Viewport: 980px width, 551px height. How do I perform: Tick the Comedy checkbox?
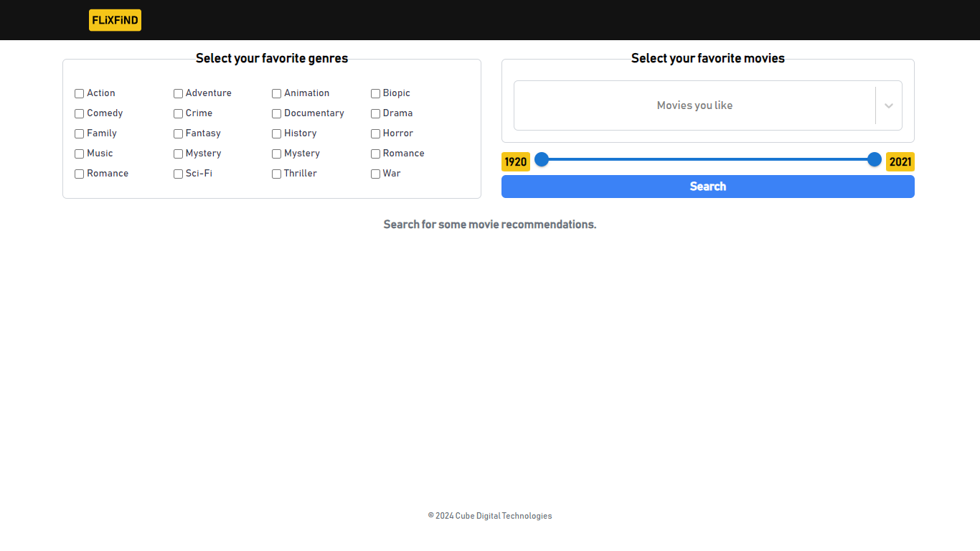pos(80,114)
